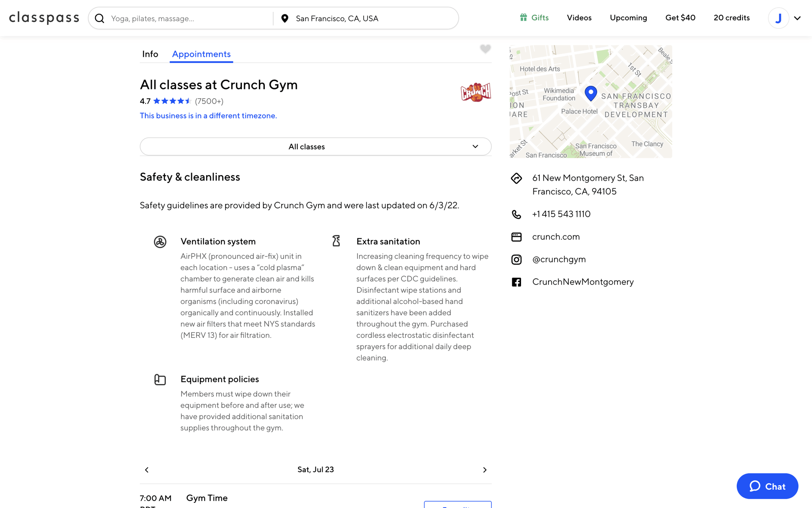Open the 61 New Montgomery St address
Viewport: 812px width, 508px height.
(x=588, y=185)
